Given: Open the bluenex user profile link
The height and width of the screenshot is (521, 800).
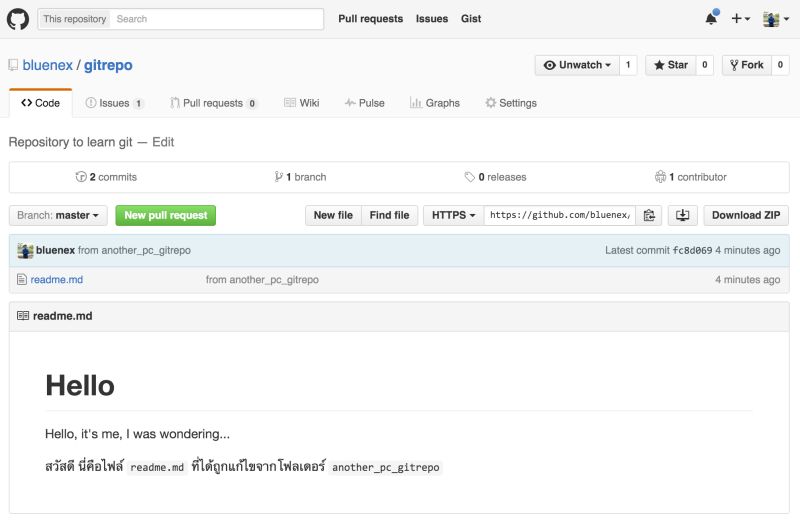Looking at the screenshot, I should point(47,65).
